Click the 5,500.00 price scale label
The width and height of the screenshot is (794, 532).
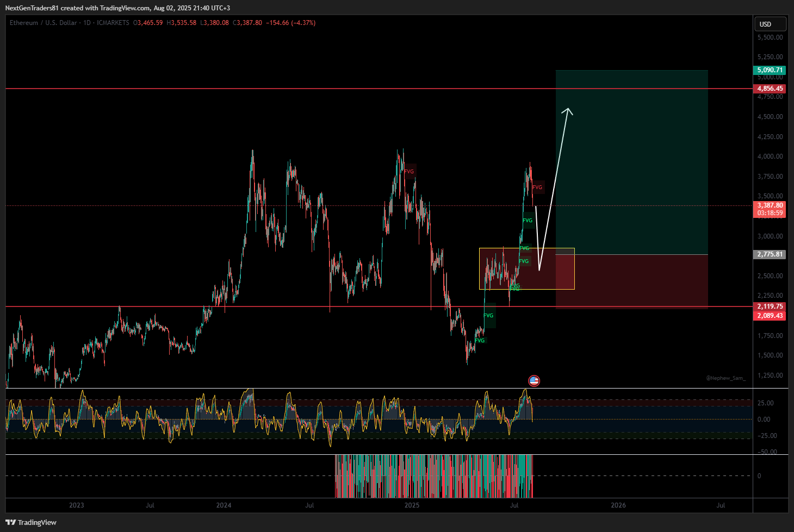click(x=770, y=37)
